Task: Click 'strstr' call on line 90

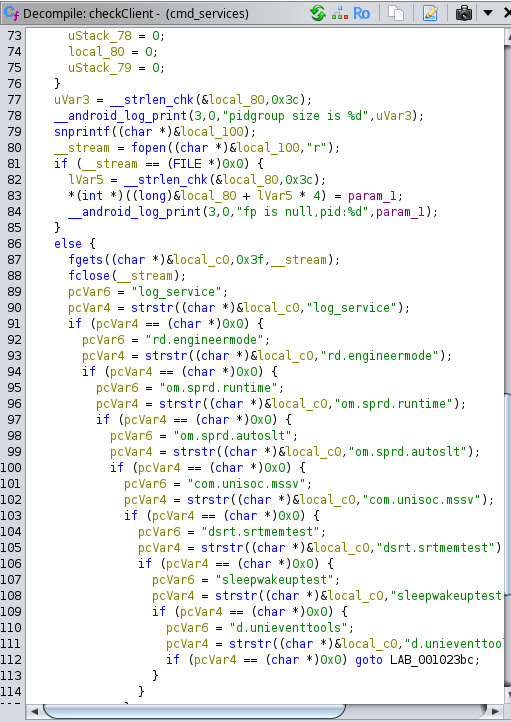Action: (152, 308)
